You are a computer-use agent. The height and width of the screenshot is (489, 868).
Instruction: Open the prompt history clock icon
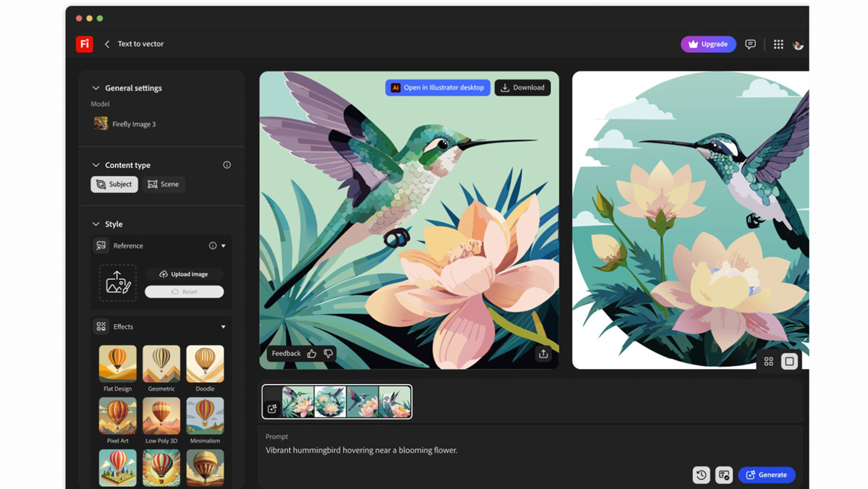pyautogui.click(x=702, y=475)
